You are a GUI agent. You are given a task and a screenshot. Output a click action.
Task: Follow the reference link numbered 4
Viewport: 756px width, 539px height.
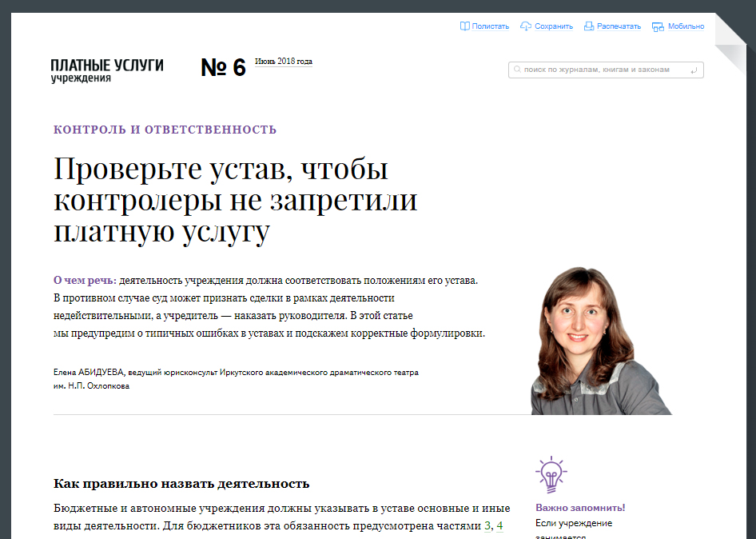(500, 526)
